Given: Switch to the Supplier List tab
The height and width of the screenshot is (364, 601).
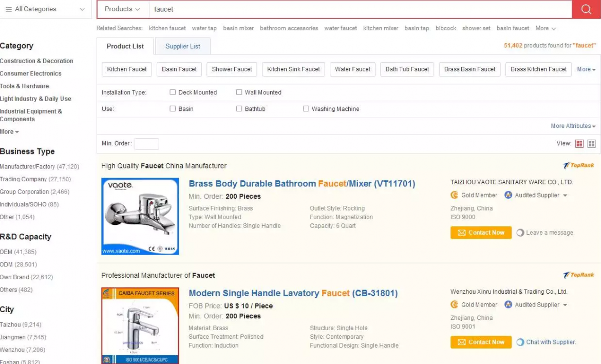Looking at the screenshot, I should 182,46.
